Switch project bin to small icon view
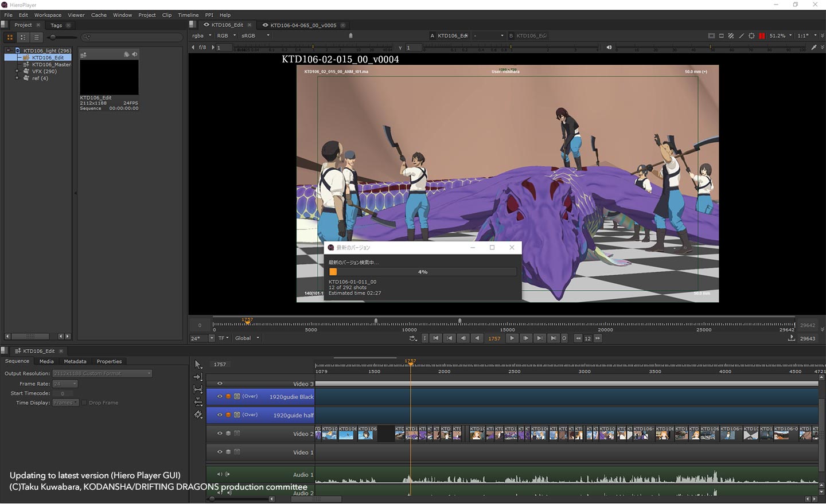The image size is (826, 504). pyautogui.click(x=23, y=37)
